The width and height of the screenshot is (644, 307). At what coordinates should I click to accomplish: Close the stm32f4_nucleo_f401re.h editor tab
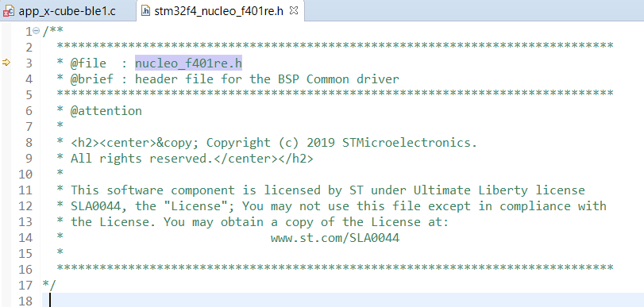click(293, 10)
